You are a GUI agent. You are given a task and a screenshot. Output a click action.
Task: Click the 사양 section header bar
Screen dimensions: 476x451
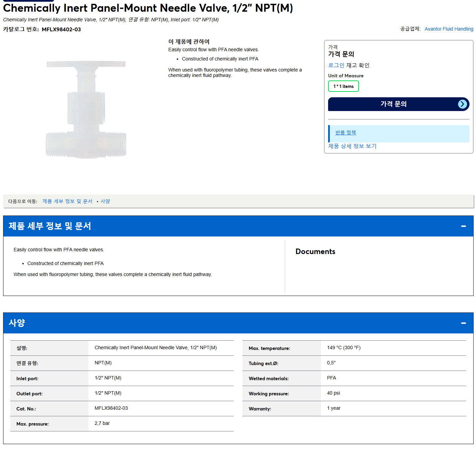pos(238,323)
